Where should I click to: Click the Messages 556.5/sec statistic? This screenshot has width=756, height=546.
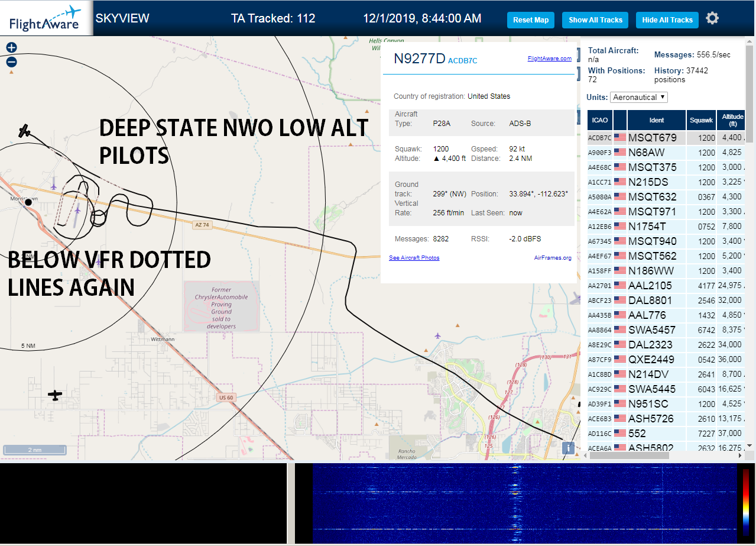click(692, 54)
